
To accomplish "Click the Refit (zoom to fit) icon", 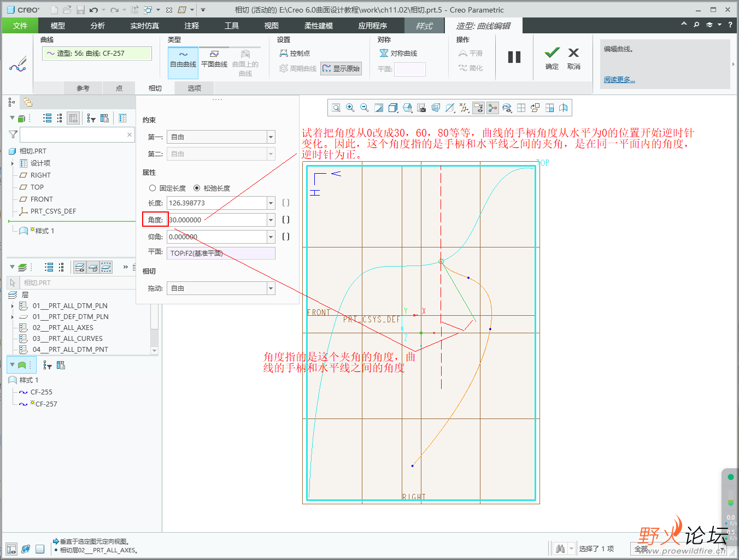I will 336,108.
